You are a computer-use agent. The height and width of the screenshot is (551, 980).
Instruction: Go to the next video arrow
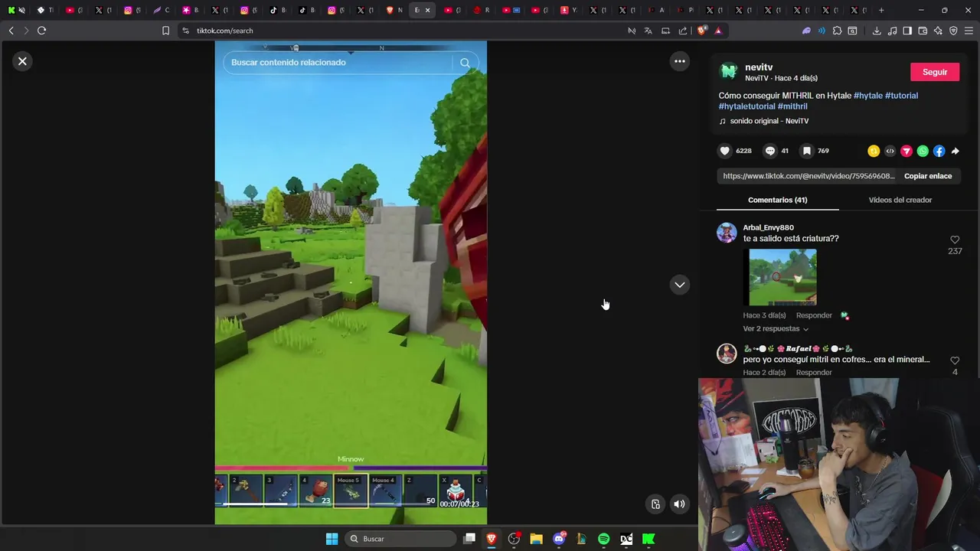pos(679,285)
